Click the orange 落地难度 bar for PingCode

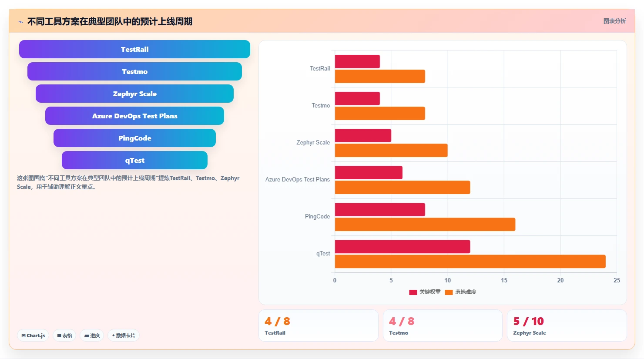click(425, 224)
